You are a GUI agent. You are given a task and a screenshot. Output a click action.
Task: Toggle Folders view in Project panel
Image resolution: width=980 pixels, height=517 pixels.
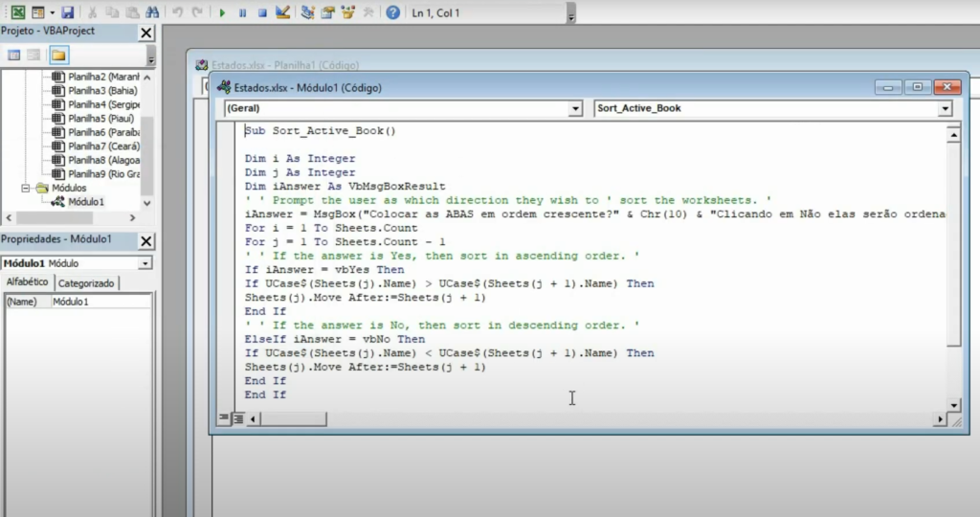[x=58, y=55]
